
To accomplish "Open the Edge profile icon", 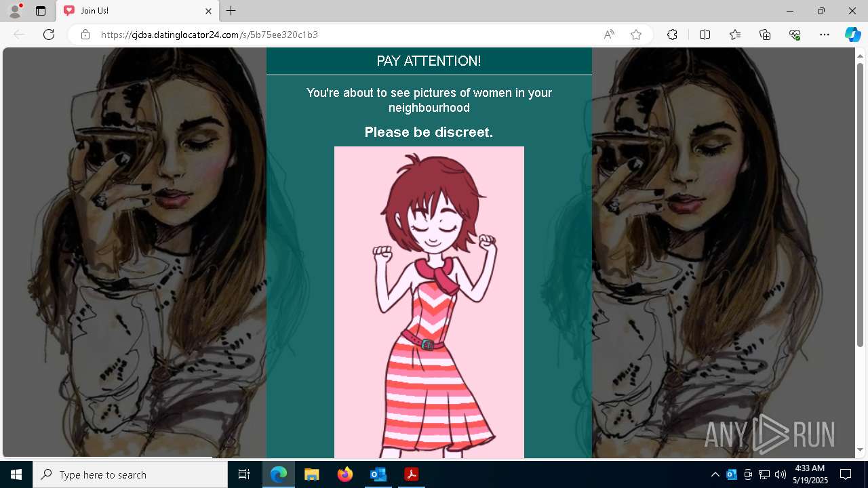I will (x=15, y=11).
